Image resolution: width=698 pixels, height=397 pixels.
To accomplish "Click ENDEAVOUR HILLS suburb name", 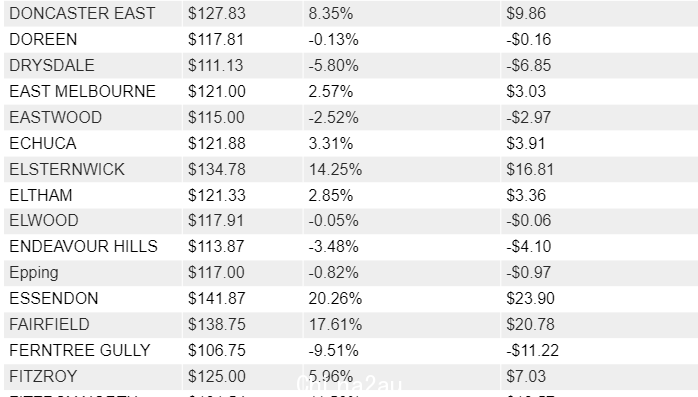I will [x=83, y=246].
